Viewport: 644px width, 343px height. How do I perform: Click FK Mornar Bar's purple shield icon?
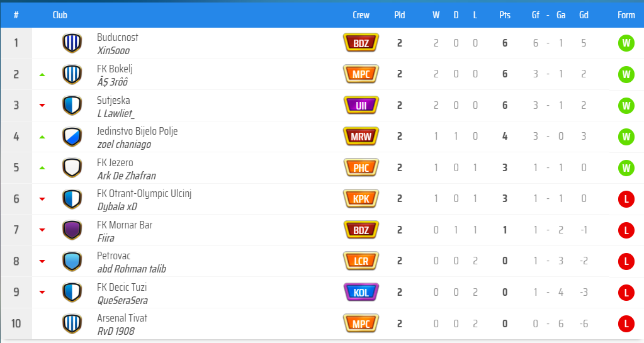(72, 230)
